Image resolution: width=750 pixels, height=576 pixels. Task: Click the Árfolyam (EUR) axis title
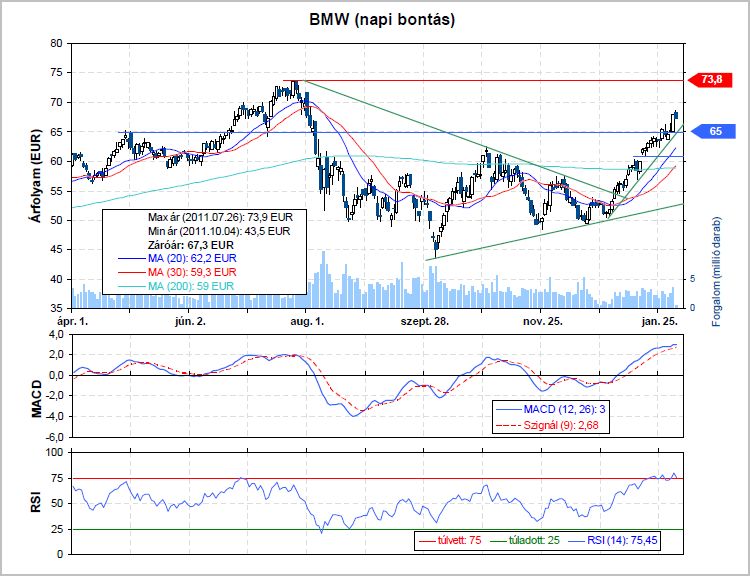pyautogui.click(x=36, y=176)
